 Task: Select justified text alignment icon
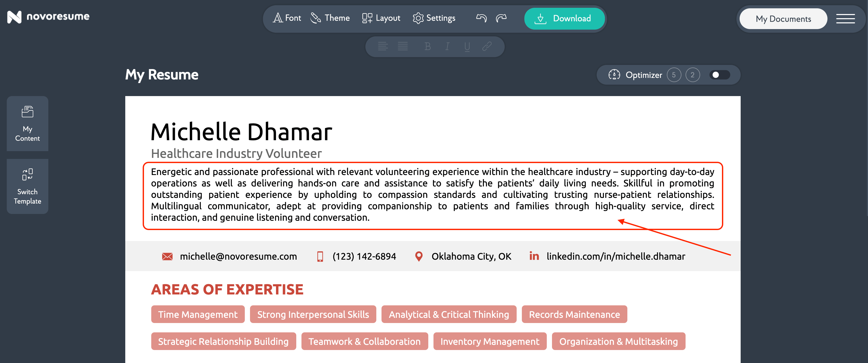point(403,46)
